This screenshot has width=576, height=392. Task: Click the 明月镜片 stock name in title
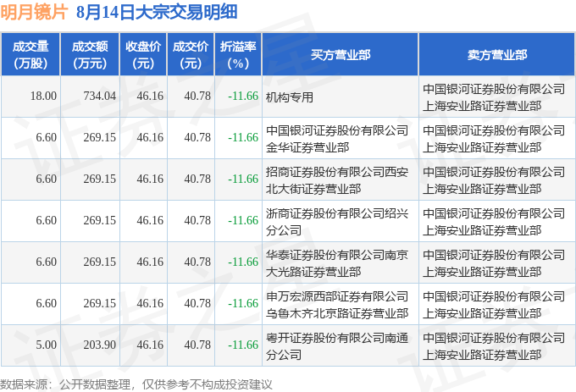coord(34,12)
